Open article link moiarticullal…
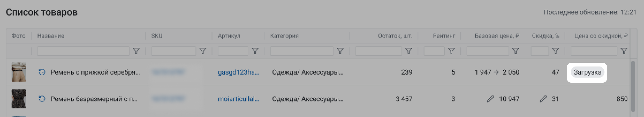The height and width of the screenshot is (117, 644). (238, 99)
